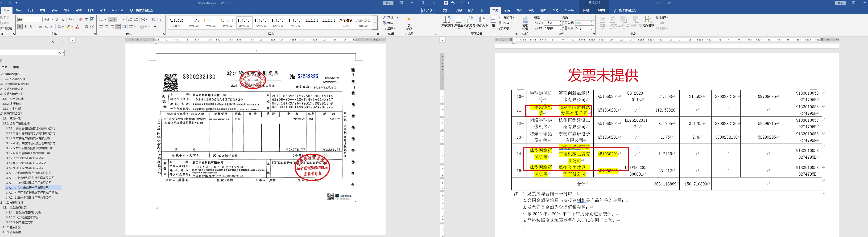Screen dimensions: 868x237
Task: Toggle center alignment in the left Word window
Action: pos(107,27)
